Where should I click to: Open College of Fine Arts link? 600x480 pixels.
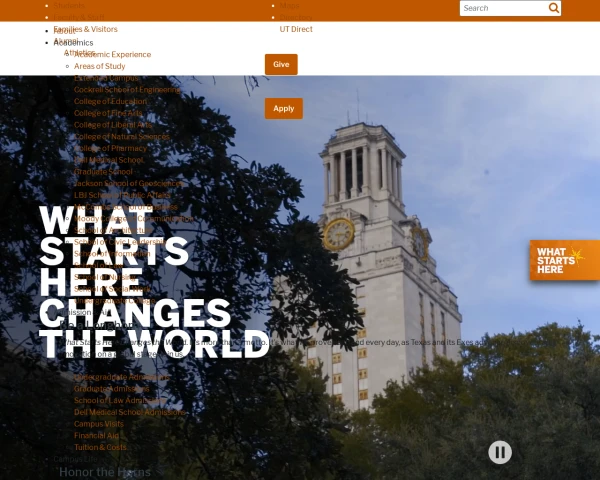(x=108, y=113)
